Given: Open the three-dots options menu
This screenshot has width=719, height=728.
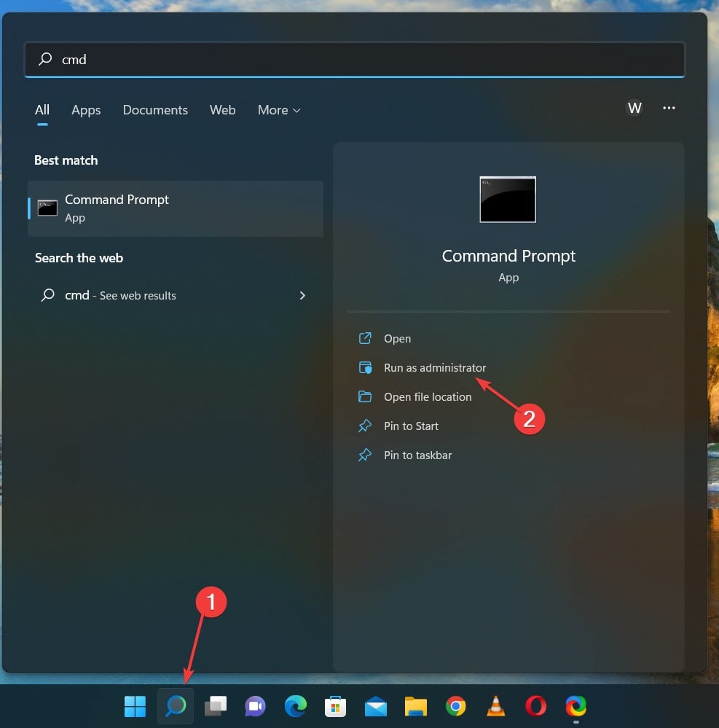Looking at the screenshot, I should [x=669, y=108].
